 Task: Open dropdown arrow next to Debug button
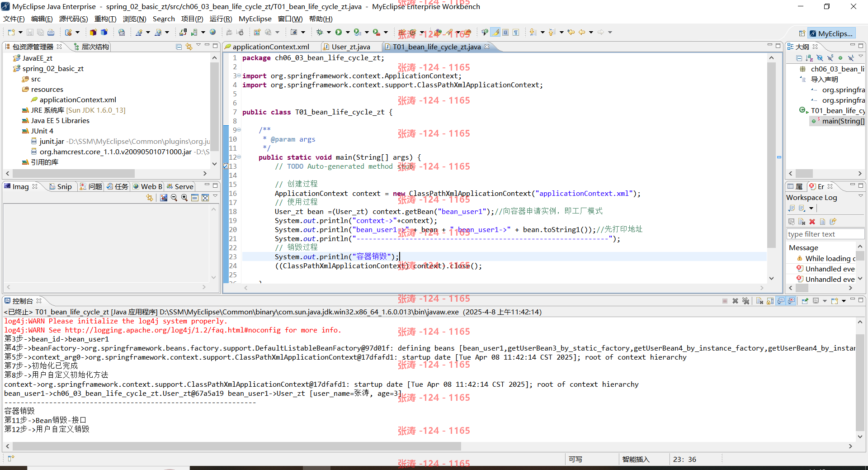tap(329, 32)
